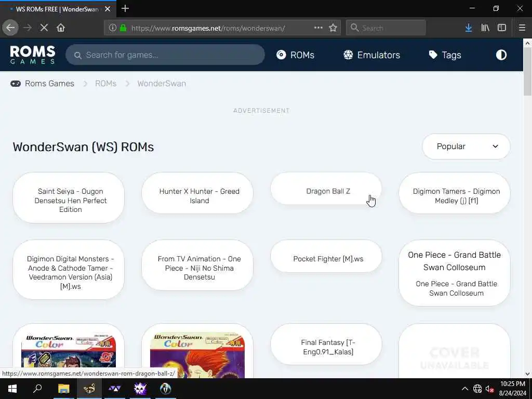
Task: Toggle dark mode contrast icon
Action: (501, 55)
